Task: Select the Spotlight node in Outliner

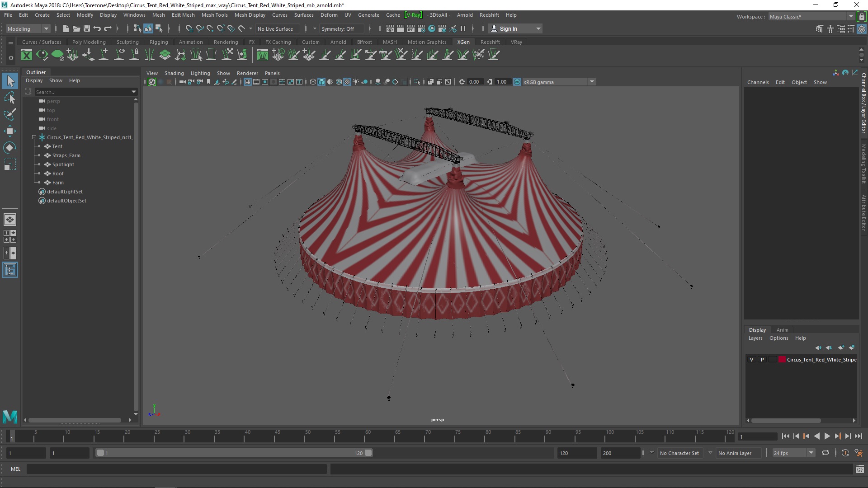Action: [x=63, y=164]
